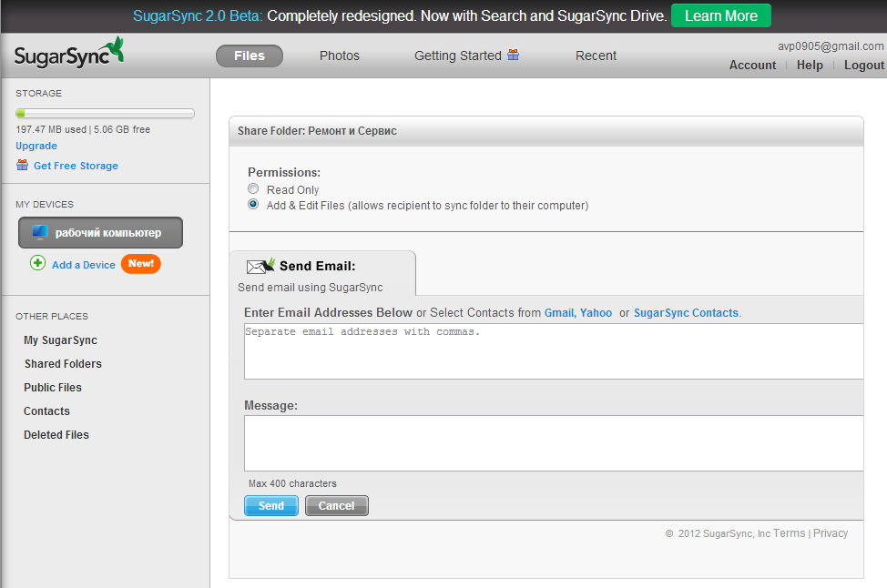Click the green plus Add a Device icon
The height and width of the screenshot is (588, 887).
point(38,263)
